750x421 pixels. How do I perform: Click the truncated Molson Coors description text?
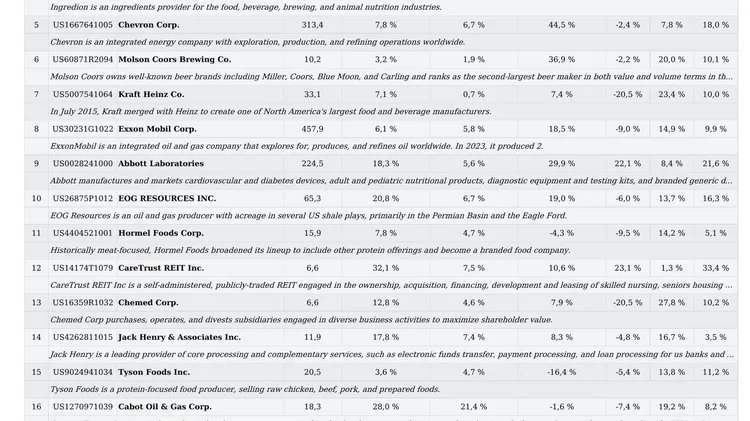pyautogui.click(x=391, y=77)
